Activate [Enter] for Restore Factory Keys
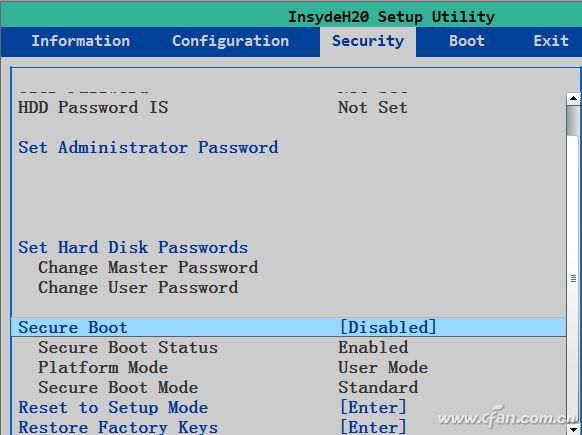Image resolution: width=582 pixels, height=435 pixels. point(373,427)
